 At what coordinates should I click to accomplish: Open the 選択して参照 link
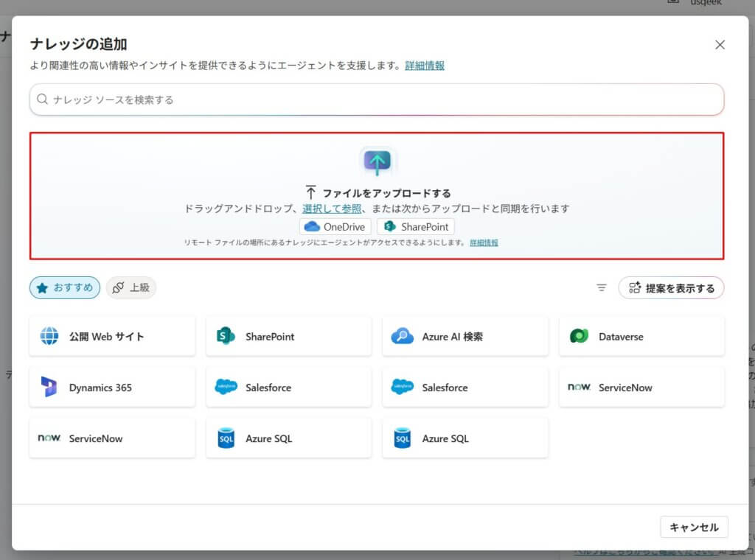click(332, 209)
